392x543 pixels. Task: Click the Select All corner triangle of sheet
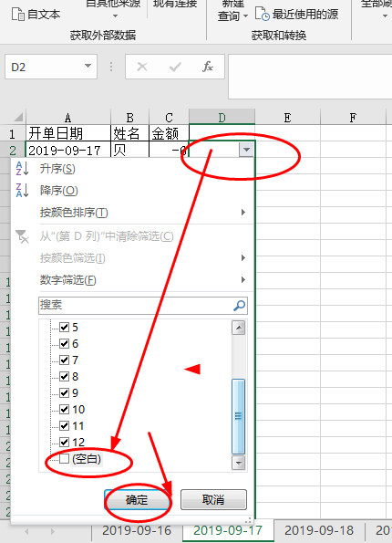click(x=19, y=117)
